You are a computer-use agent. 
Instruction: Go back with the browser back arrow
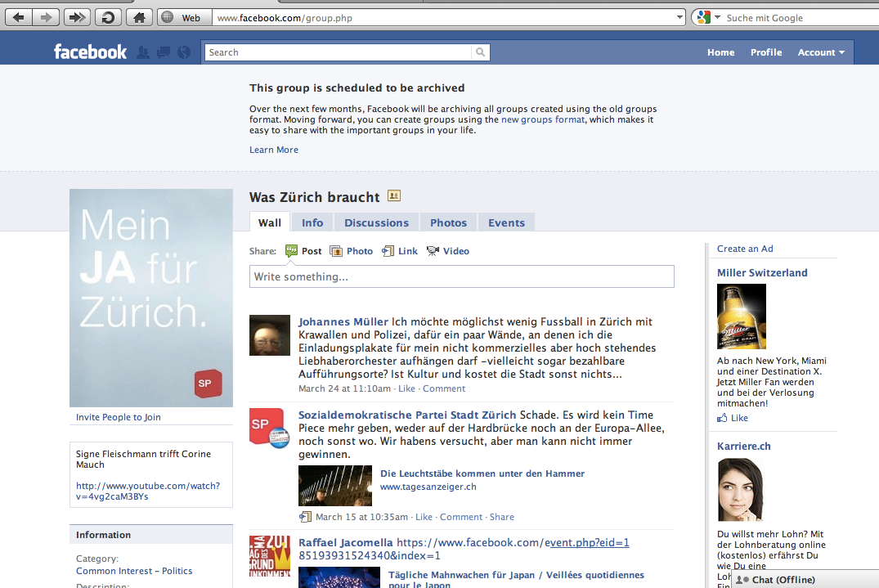[19, 17]
